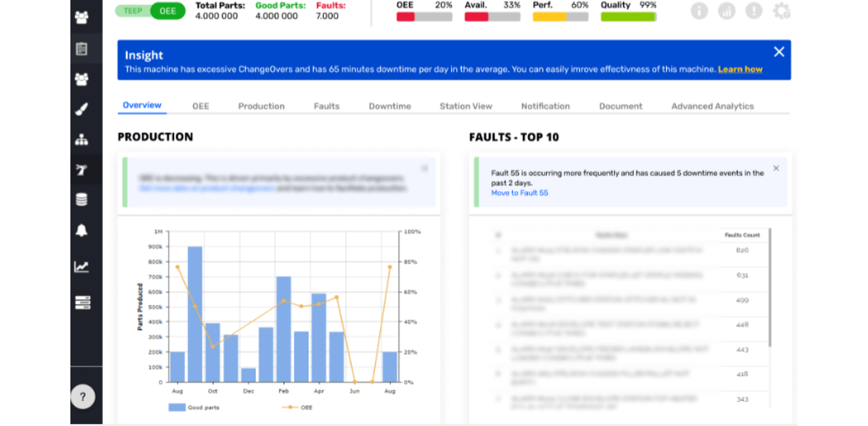Open the Advanced Analytics tab

713,106
